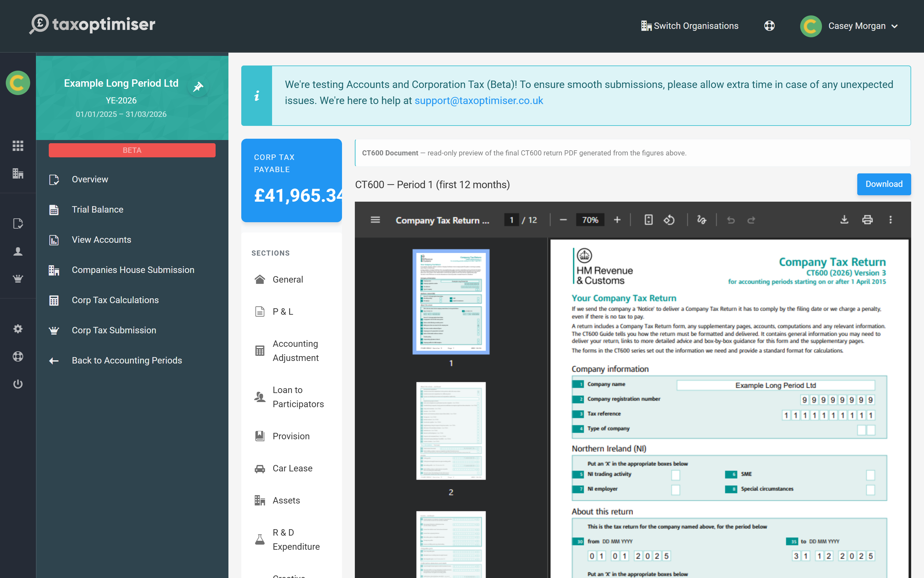
Task: Open the organisations building icon in left rail
Action: [x=18, y=173]
